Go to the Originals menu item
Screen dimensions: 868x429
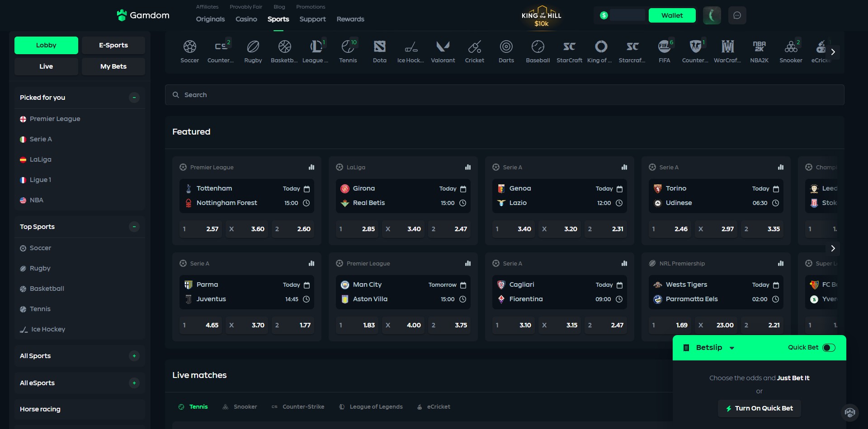210,19
